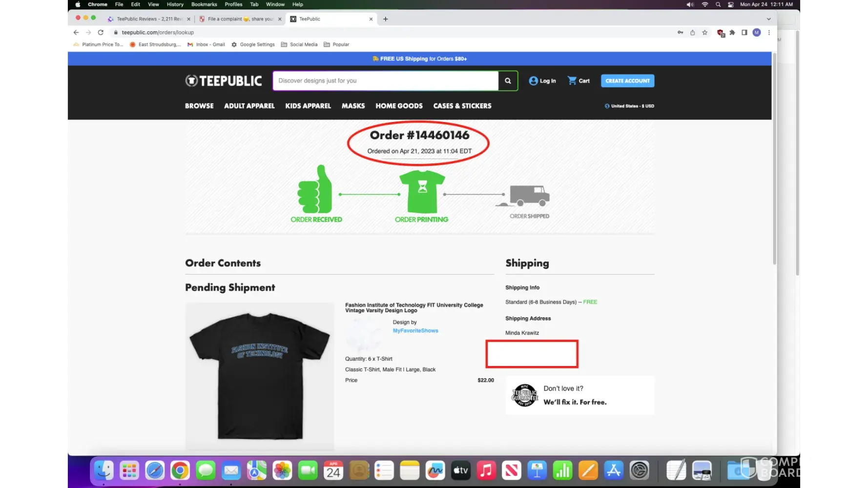This screenshot has height=488, width=868.
Task: Focus the Discover designs search field
Action: coord(386,81)
